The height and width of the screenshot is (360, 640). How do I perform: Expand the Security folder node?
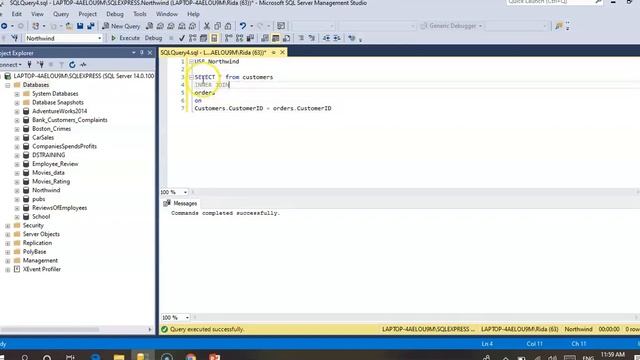coord(8,226)
